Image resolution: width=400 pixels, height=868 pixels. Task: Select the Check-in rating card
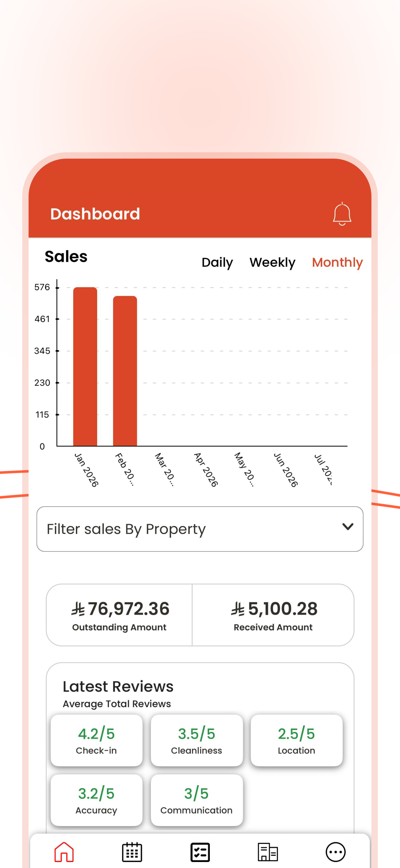click(97, 740)
